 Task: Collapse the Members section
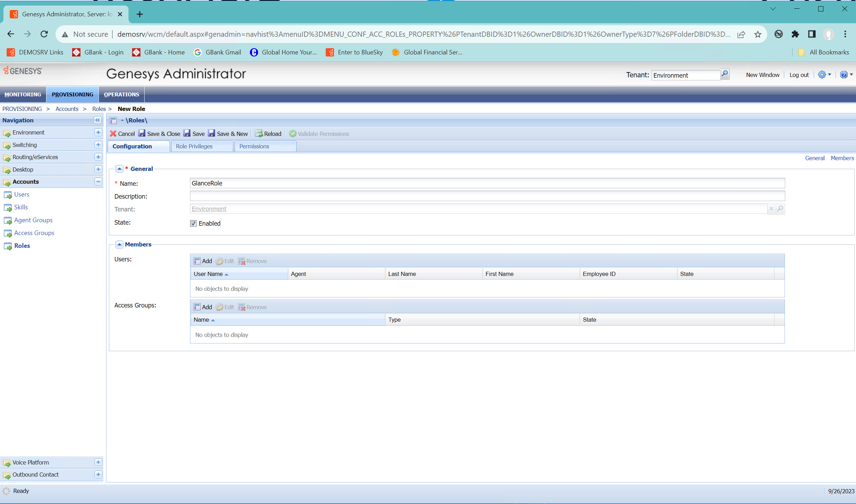coord(119,244)
